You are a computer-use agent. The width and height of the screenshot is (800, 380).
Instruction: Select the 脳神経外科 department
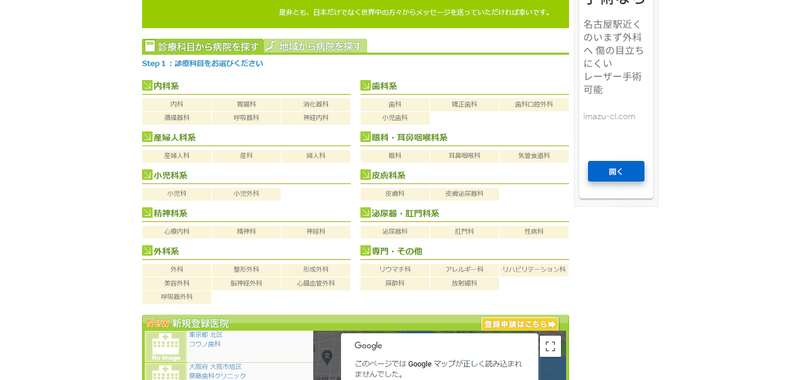(x=246, y=283)
